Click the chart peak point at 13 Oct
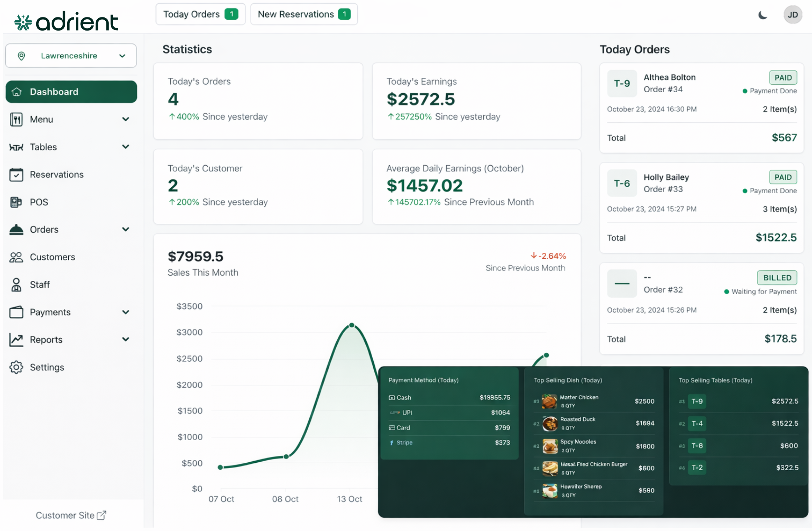The image size is (812, 531). 352,325
